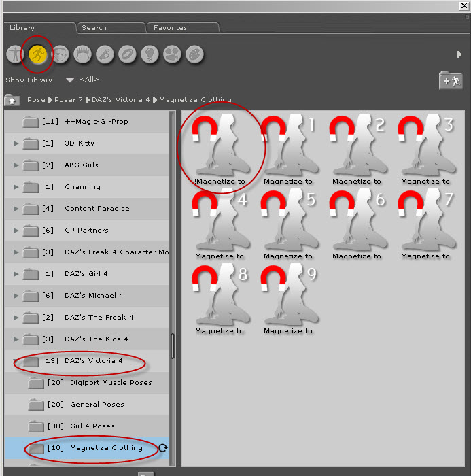Click the add-to-library folder icon
471x476 pixels.
point(451,80)
